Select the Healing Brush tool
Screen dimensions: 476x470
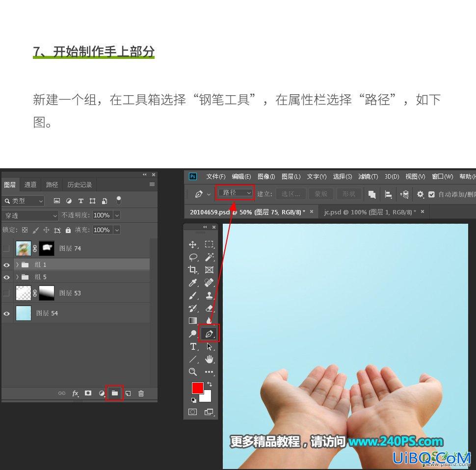[209, 283]
